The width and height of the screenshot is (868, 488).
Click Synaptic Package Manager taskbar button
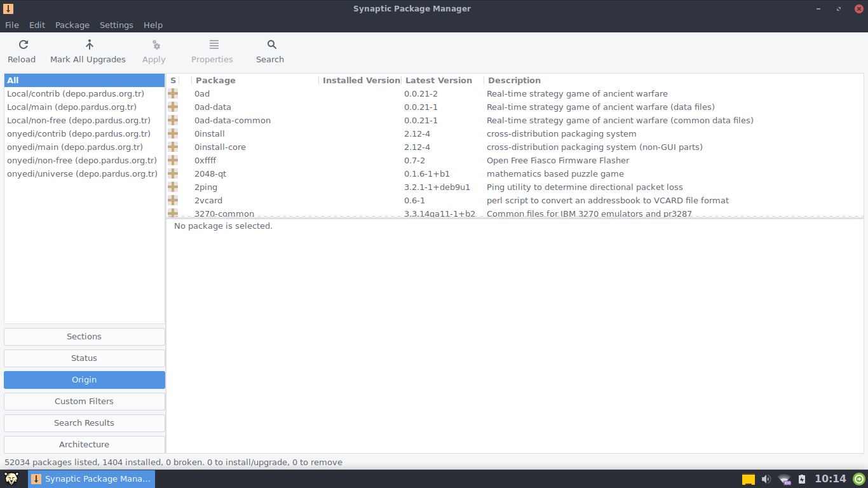pos(92,479)
